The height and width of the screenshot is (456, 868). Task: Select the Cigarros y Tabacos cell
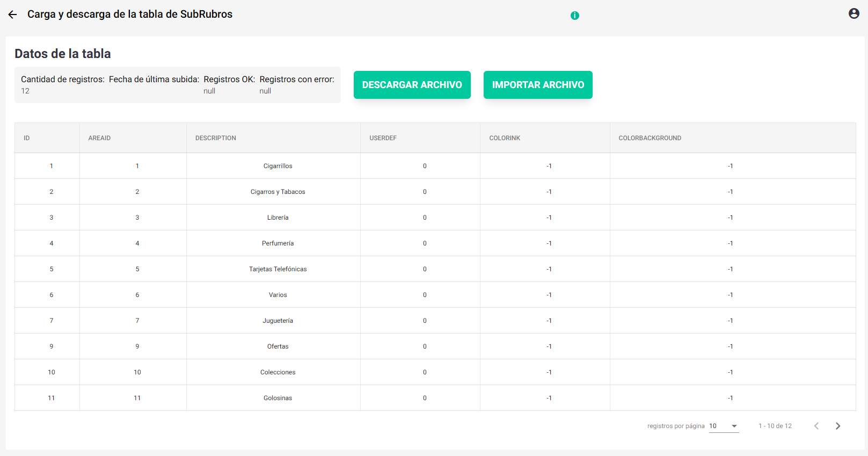coord(273,192)
